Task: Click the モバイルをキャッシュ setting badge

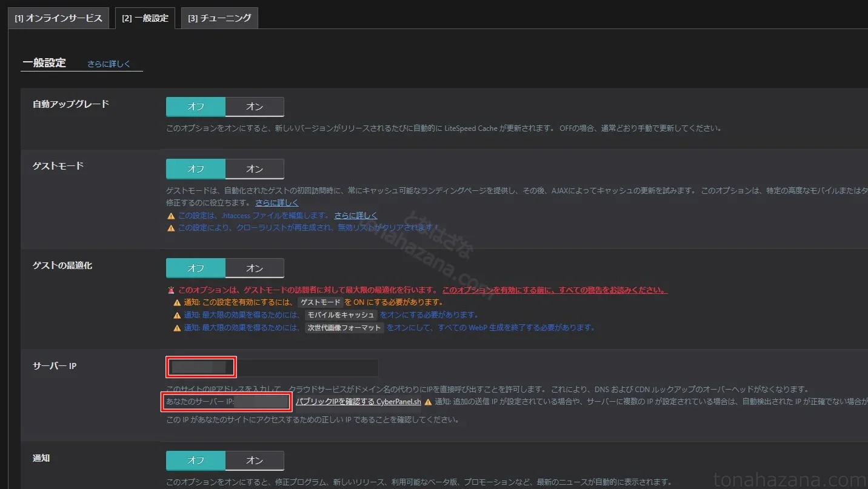Action: click(x=341, y=315)
